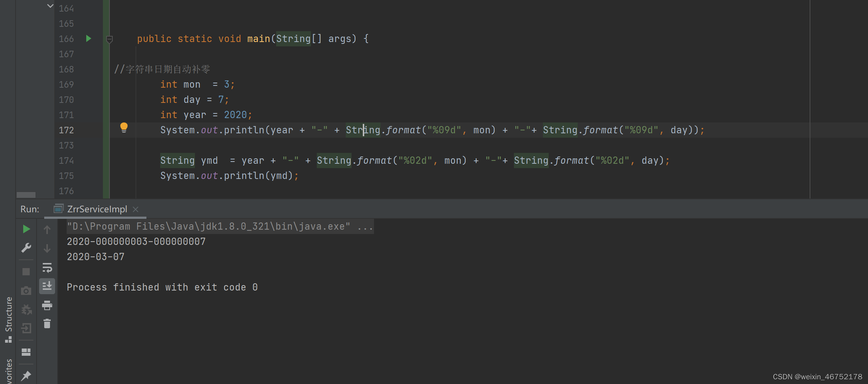This screenshot has height=384, width=868.
Task: Toggle scroll to end of console
Action: [x=47, y=286]
